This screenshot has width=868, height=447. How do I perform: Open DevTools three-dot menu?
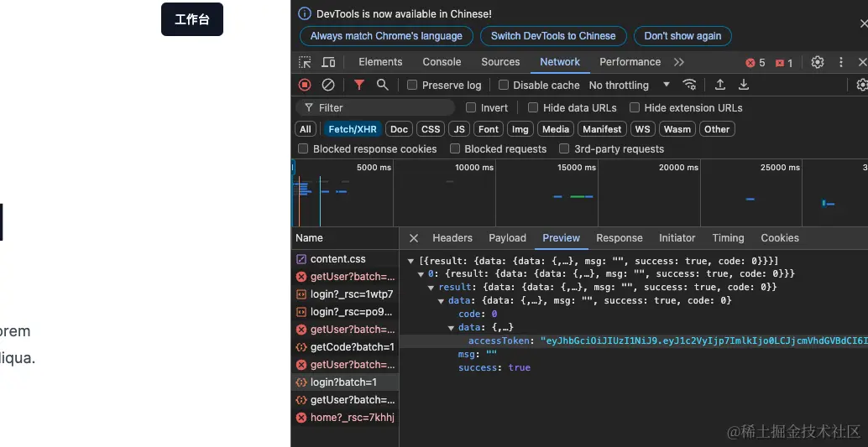point(841,62)
